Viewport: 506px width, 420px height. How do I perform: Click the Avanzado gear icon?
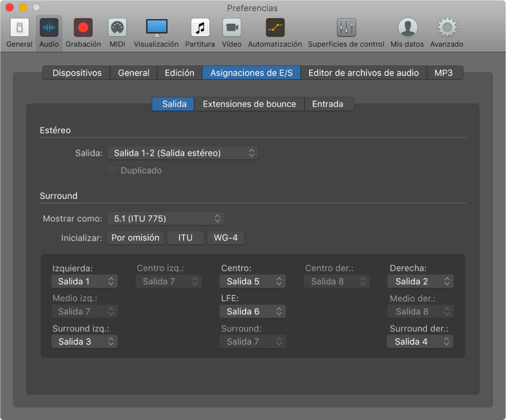coord(447,28)
